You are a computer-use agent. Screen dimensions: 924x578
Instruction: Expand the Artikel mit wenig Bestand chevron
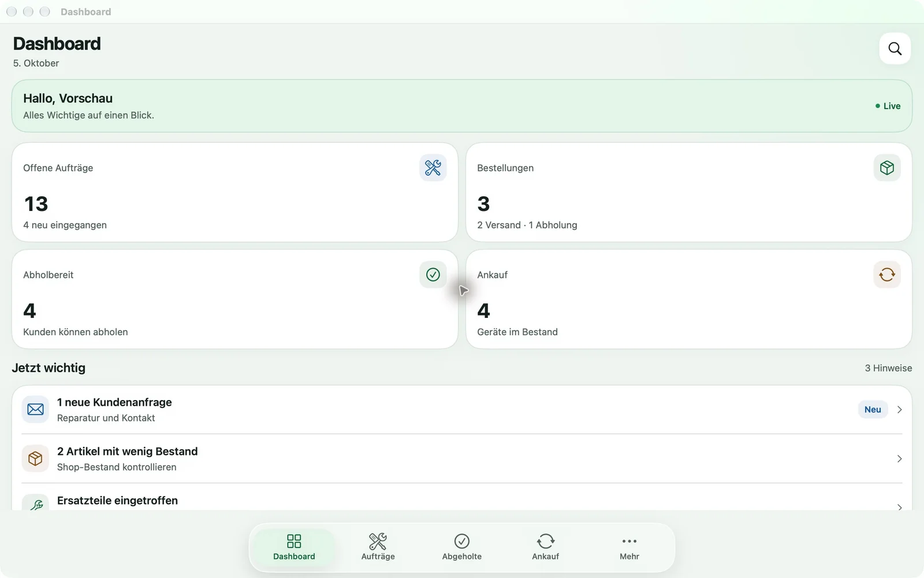tap(899, 458)
